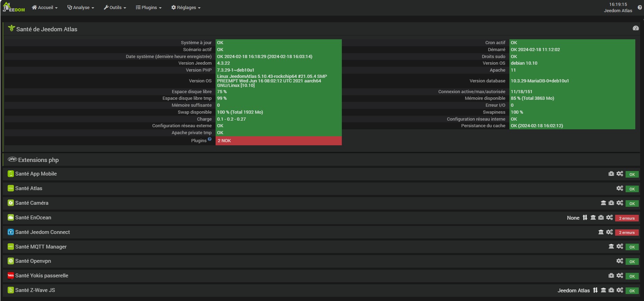The width and height of the screenshot is (644, 301).
Task: Click the medkit icon in Santé Z-Wave JS row
Action: [x=611, y=290]
